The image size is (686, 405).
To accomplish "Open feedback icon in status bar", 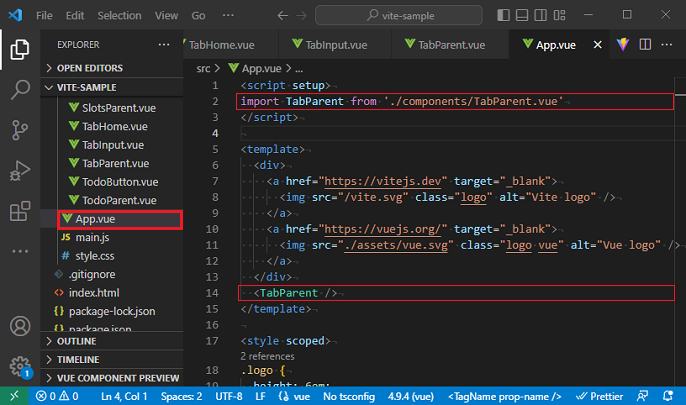I will 642,396.
